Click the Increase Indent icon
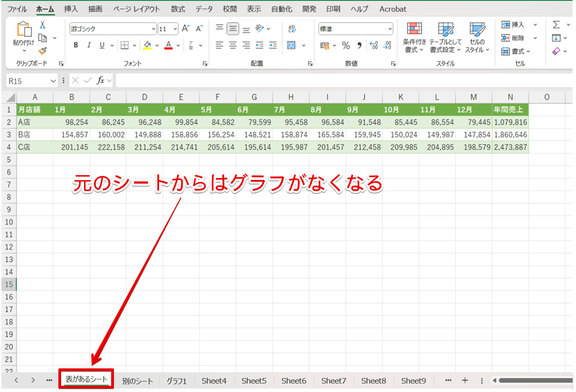Viewport: 576px width, 392px height. click(273, 45)
